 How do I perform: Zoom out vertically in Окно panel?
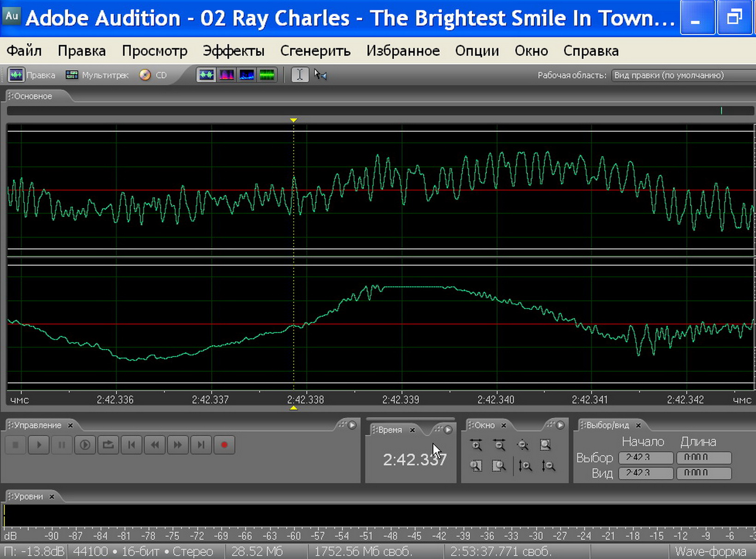[548, 466]
